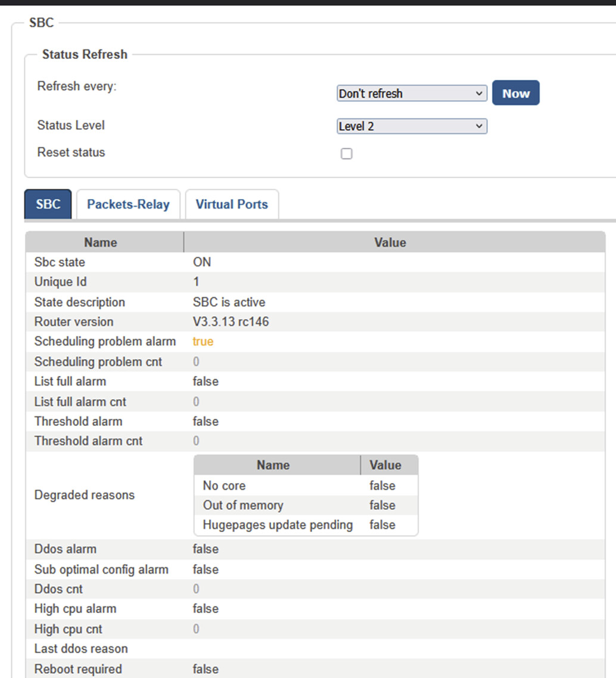Click the 'Sbc state' row label
Screen dimensions: 616x678
[x=60, y=262]
